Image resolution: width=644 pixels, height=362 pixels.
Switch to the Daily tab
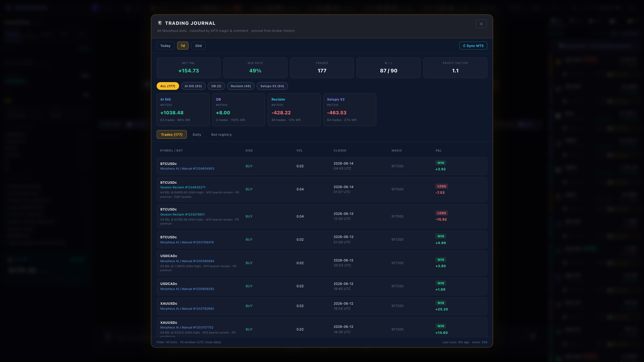click(197, 134)
